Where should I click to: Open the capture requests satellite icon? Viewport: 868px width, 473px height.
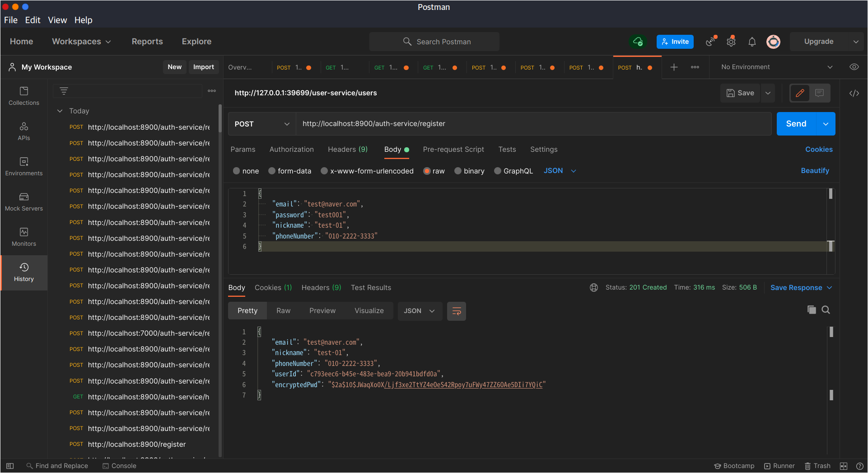point(711,42)
